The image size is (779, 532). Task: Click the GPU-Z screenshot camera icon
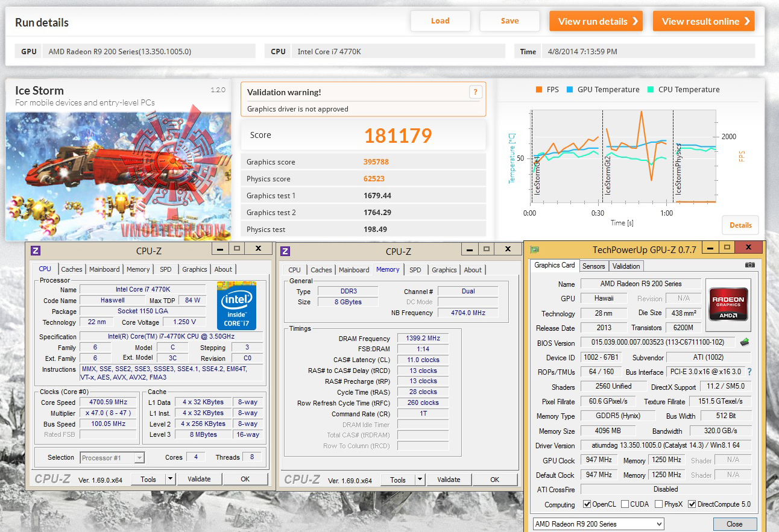point(749,265)
